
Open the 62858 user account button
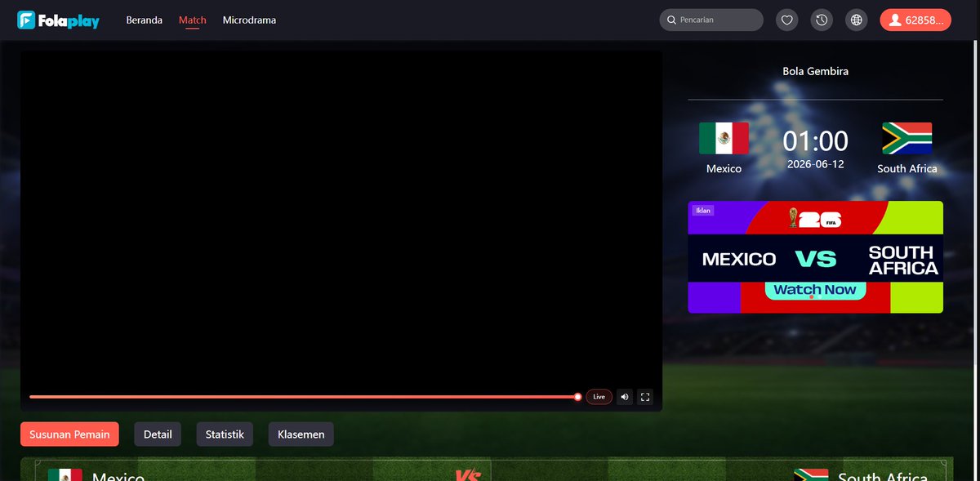pyautogui.click(x=915, y=20)
